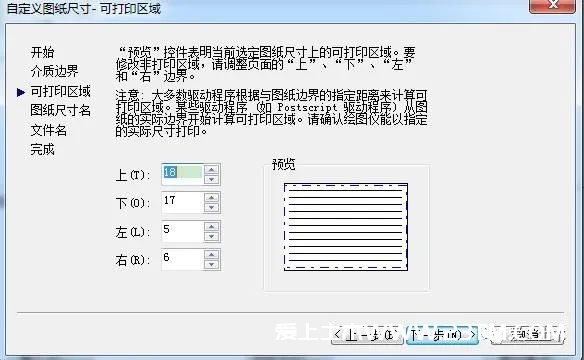Click the 下(O) input field with 17
The width and height of the screenshot is (584, 360).
182,203
